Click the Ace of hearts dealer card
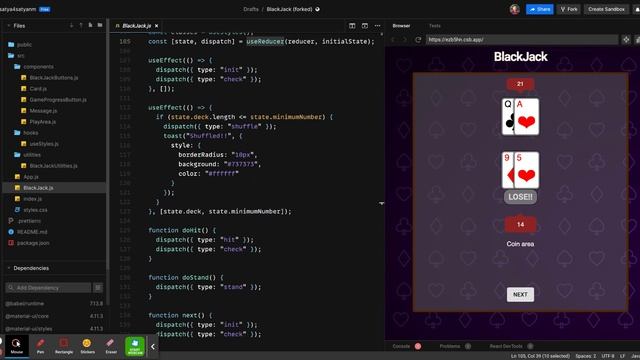The width and height of the screenshot is (640, 360). tap(527, 117)
